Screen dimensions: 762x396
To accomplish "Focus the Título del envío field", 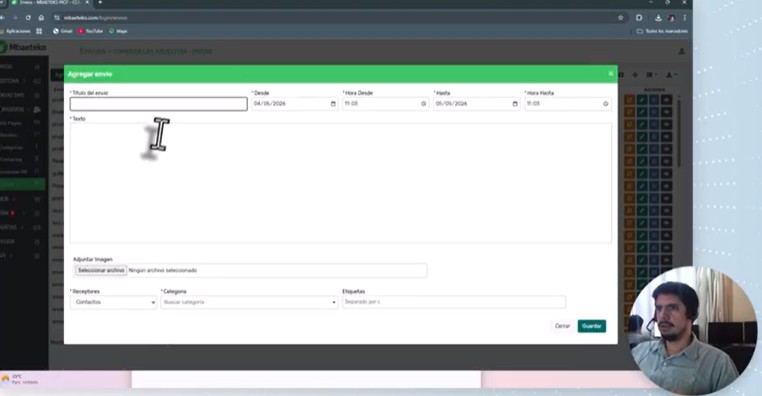I will (158, 103).
